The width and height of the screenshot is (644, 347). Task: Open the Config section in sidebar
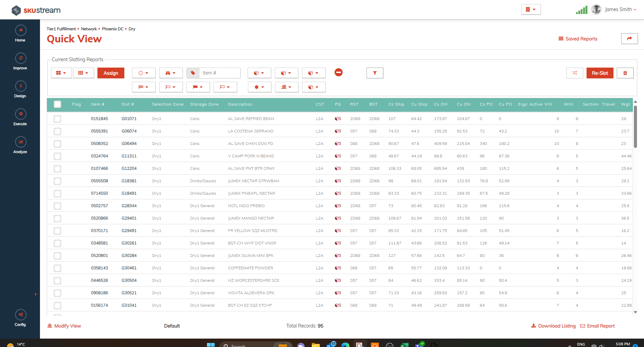[x=20, y=318]
